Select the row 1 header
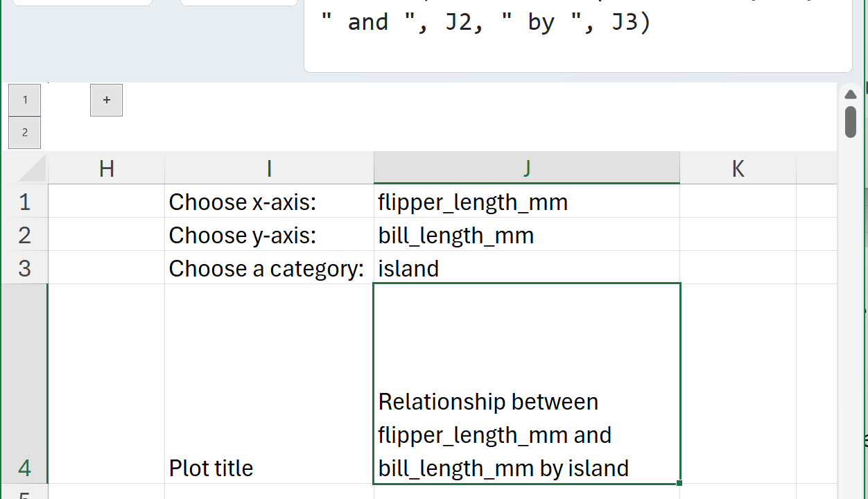The height and width of the screenshot is (499, 868). click(24, 202)
